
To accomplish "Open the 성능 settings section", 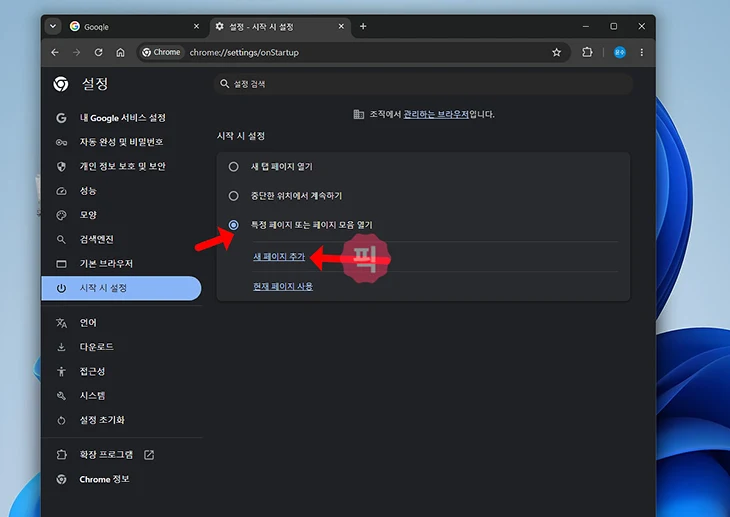I will point(122,190).
